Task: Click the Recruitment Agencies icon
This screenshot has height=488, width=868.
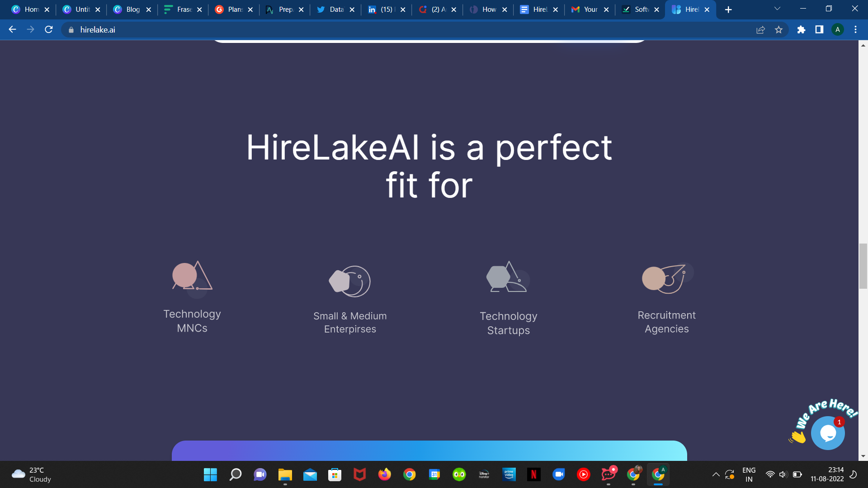Action: [666, 278]
